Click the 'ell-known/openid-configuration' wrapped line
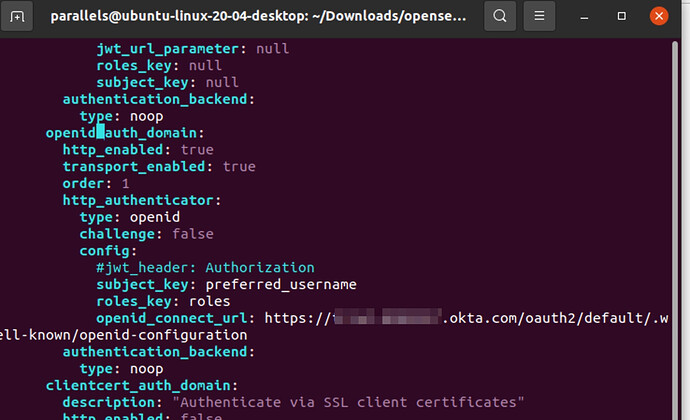 coord(124,335)
